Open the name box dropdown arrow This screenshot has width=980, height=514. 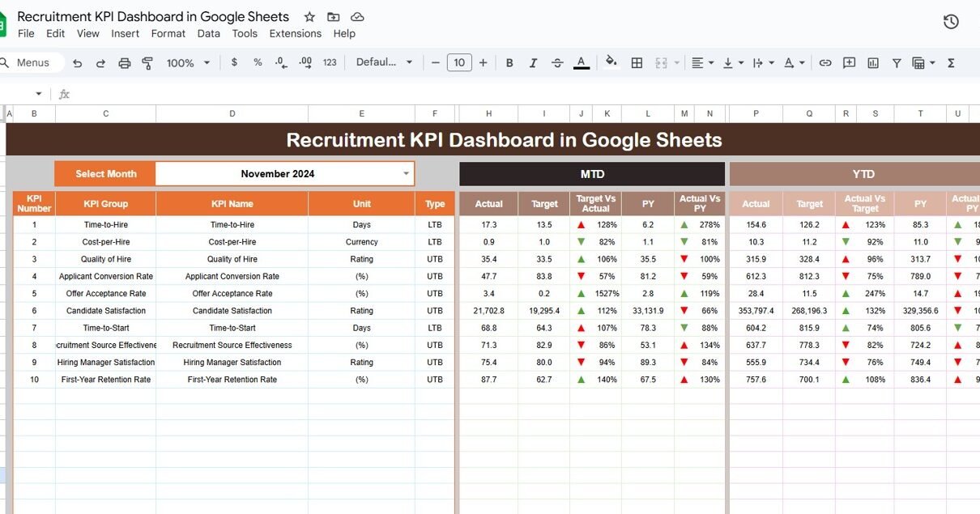coord(38,94)
